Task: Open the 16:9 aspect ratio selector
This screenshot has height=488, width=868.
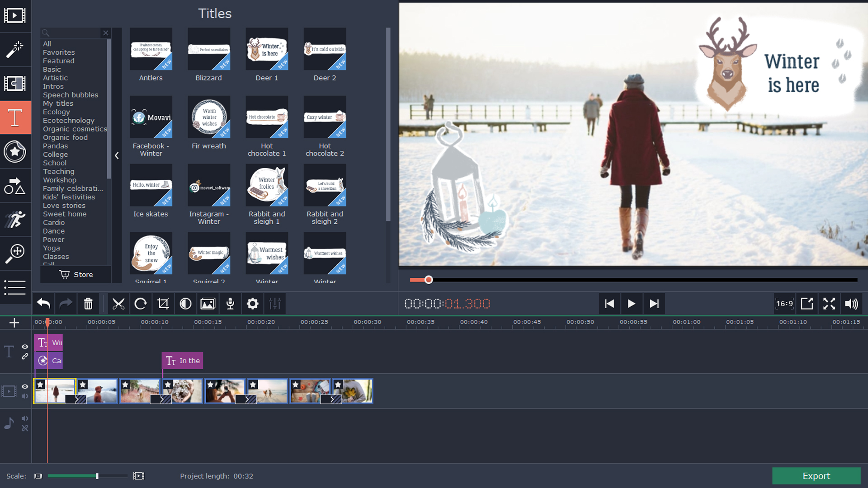Action: coord(784,304)
